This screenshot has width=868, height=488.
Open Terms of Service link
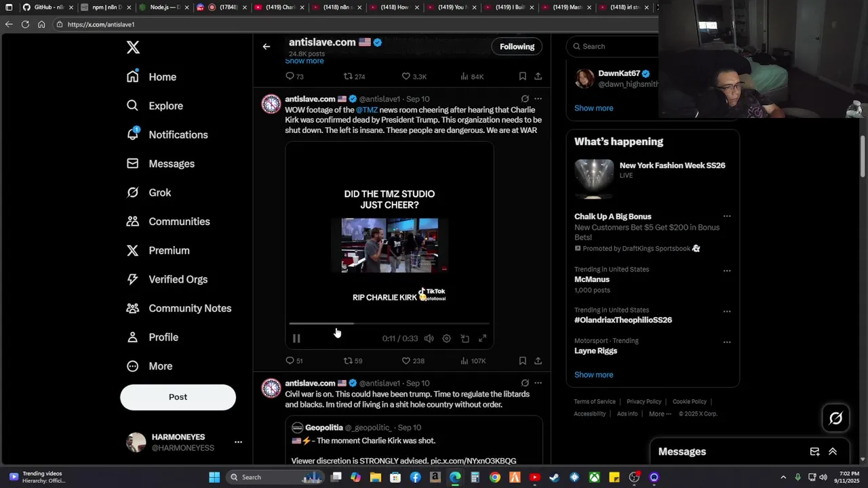pos(595,402)
